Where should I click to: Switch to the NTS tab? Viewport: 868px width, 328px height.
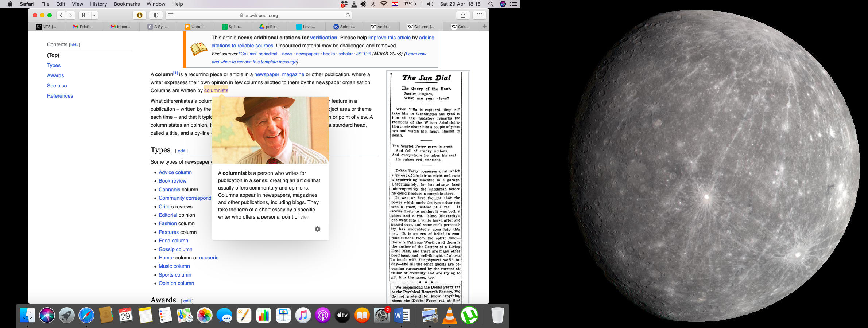point(47,27)
